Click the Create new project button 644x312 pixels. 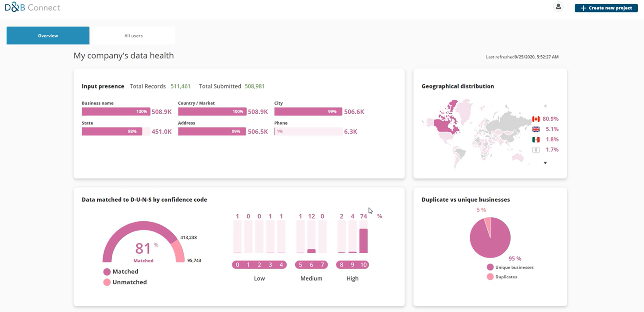606,8
